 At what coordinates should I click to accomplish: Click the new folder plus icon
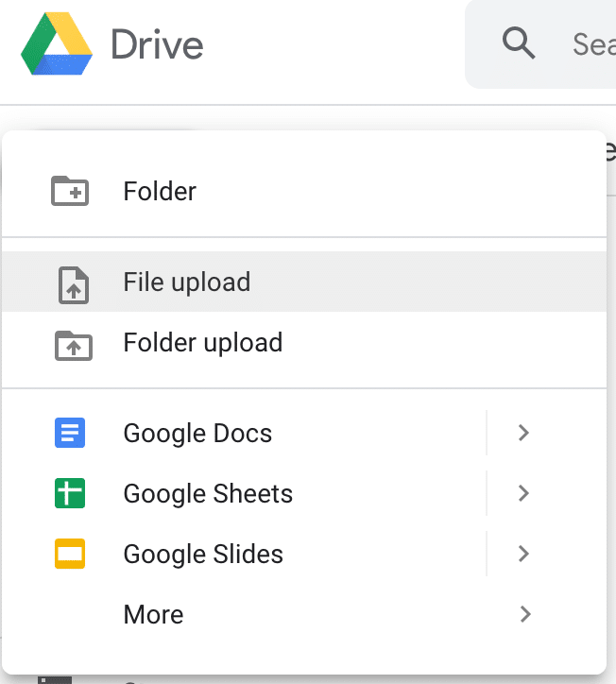click(x=70, y=192)
